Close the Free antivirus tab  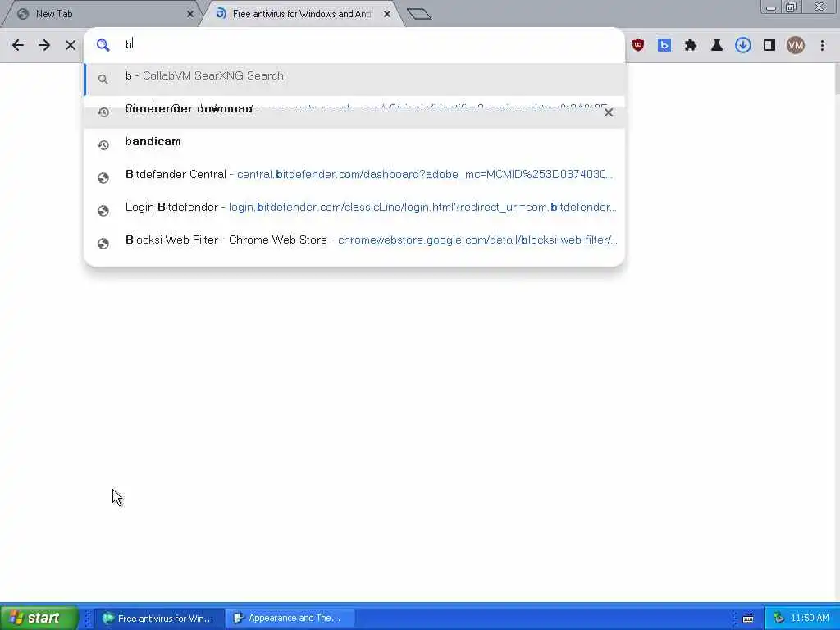[x=387, y=14]
